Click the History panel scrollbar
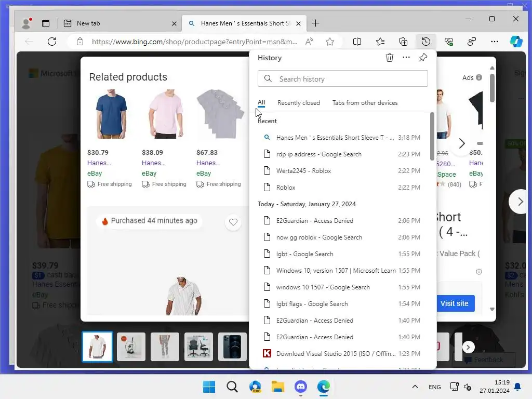This screenshot has height=399, width=532. click(x=432, y=136)
